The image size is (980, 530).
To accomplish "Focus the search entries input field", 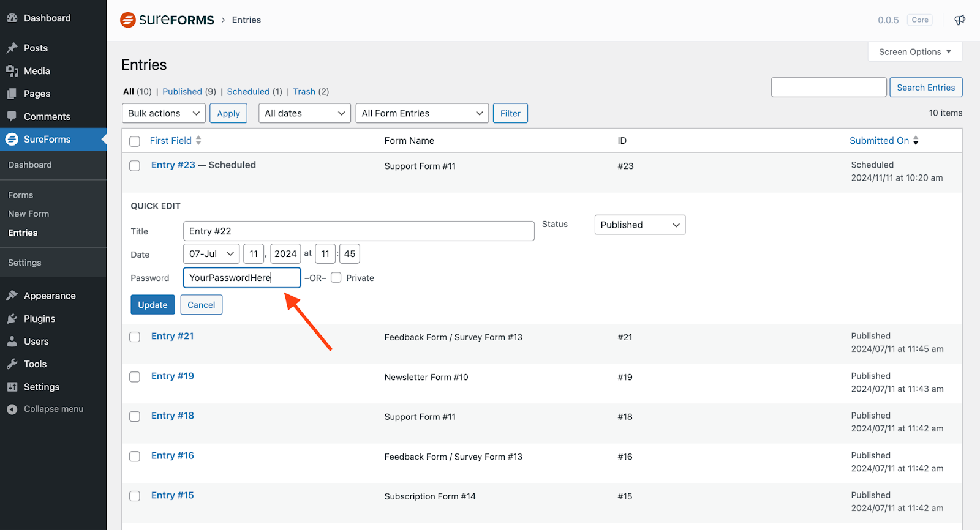I will pyautogui.click(x=829, y=87).
